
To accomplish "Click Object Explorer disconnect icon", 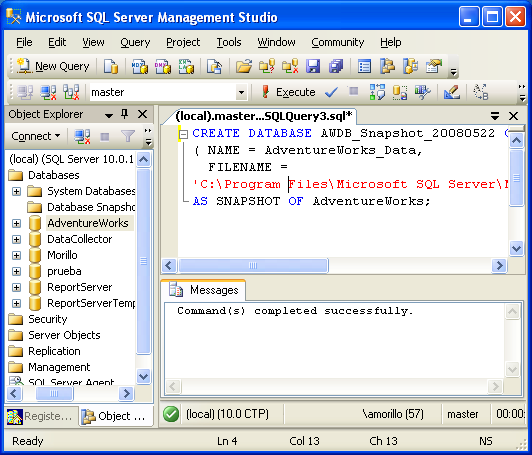I will tap(82, 136).
